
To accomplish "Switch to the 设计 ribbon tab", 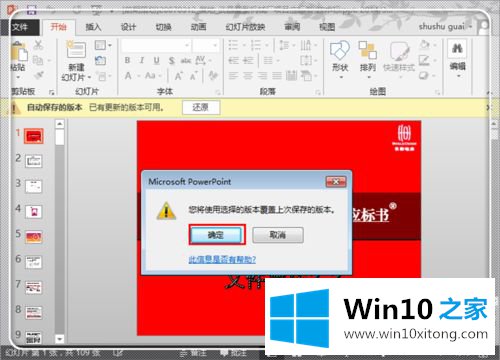I will 128,27.
